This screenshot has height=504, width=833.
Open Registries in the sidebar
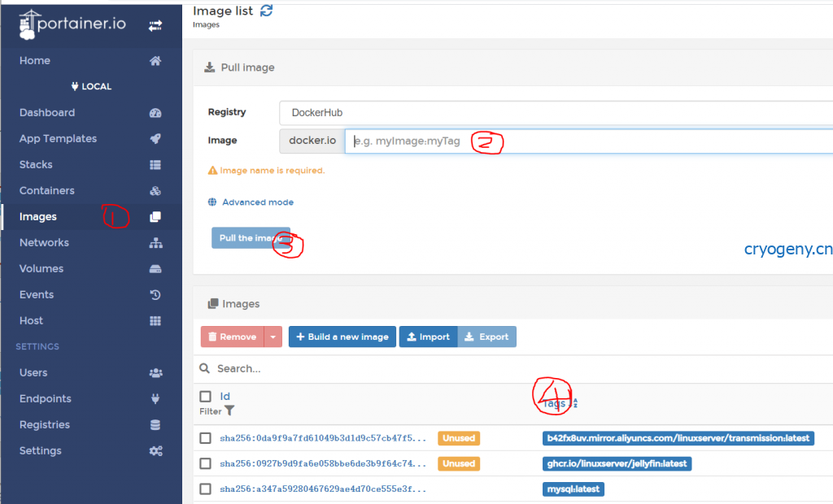pyautogui.click(x=45, y=425)
